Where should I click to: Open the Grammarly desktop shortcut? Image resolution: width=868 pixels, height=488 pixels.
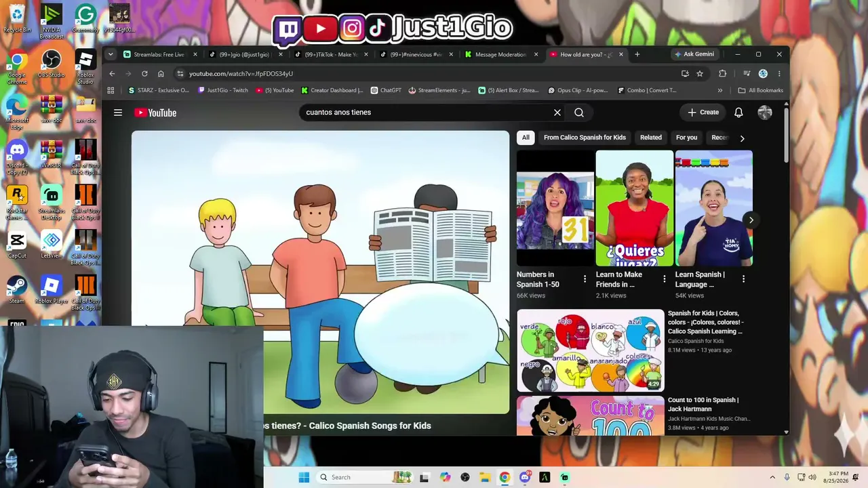pos(85,18)
